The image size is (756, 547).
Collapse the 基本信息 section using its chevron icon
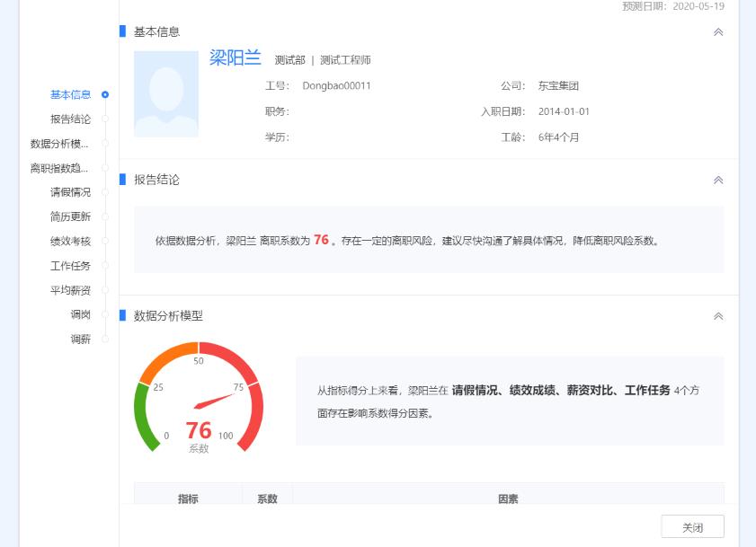click(717, 31)
